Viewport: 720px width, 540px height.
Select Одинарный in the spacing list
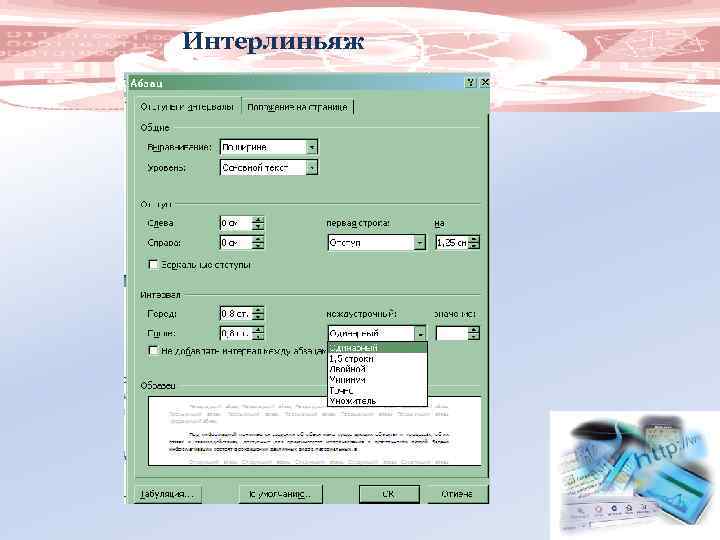click(377, 348)
